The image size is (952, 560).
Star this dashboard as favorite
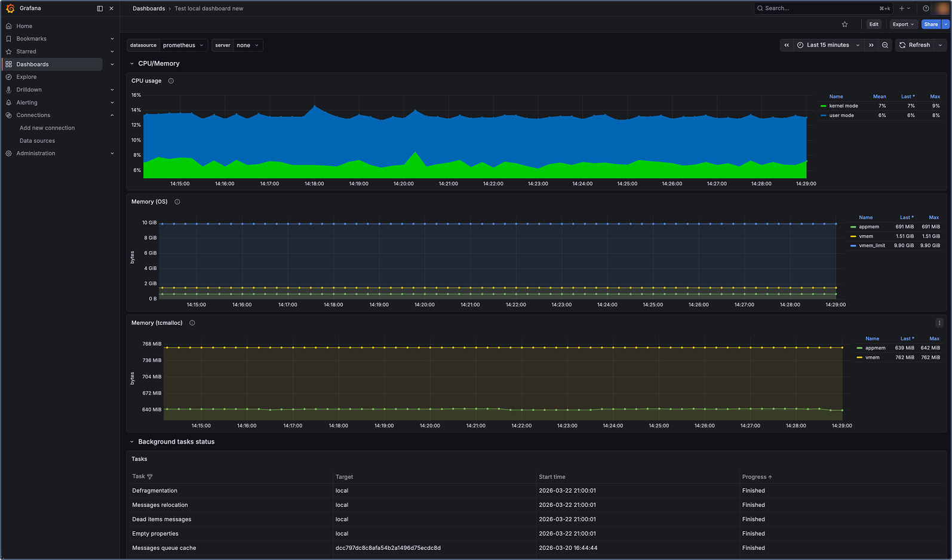click(x=844, y=24)
